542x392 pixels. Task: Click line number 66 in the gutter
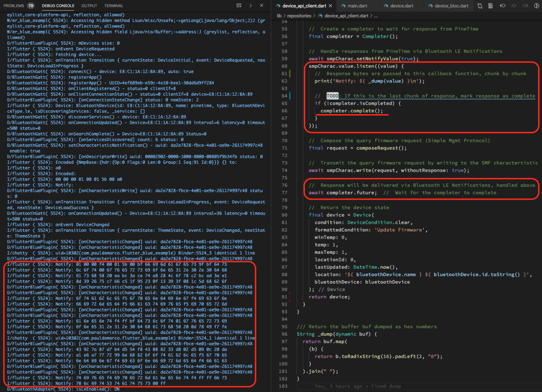[x=284, y=111]
